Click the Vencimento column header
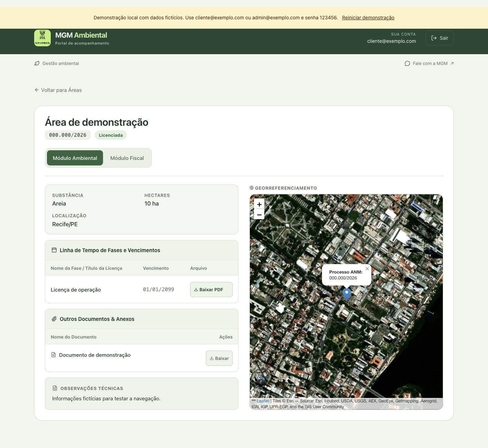This screenshot has height=448, width=488. pos(156,268)
